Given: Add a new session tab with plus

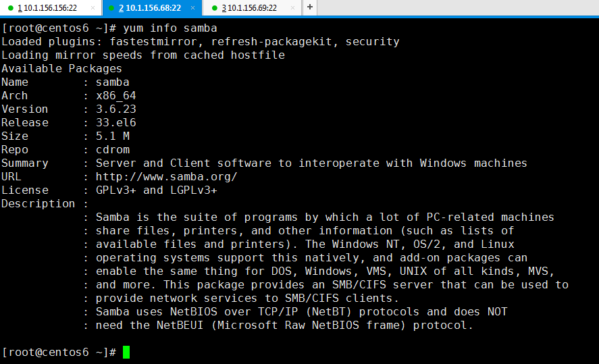Looking at the screenshot, I should coord(310,7).
